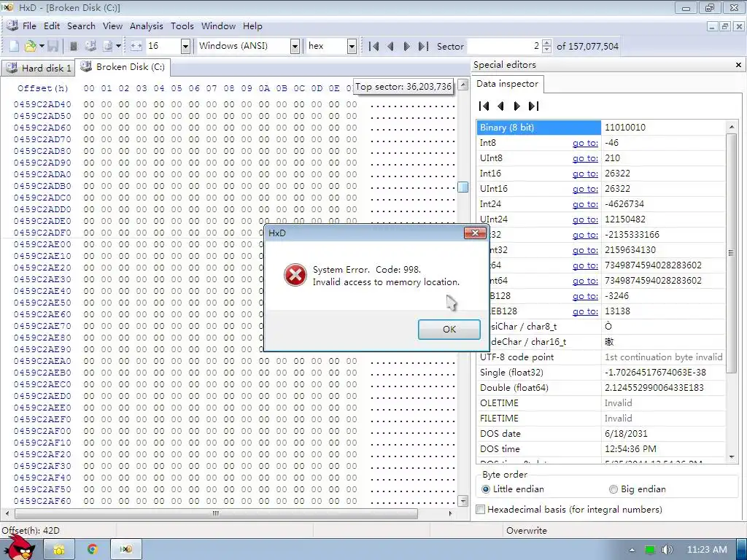Open the Search menu
The width and height of the screenshot is (747, 560).
click(x=81, y=26)
